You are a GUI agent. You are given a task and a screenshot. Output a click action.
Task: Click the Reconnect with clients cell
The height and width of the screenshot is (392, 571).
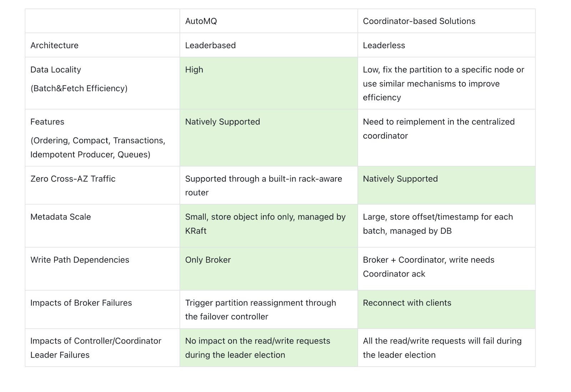407,303
